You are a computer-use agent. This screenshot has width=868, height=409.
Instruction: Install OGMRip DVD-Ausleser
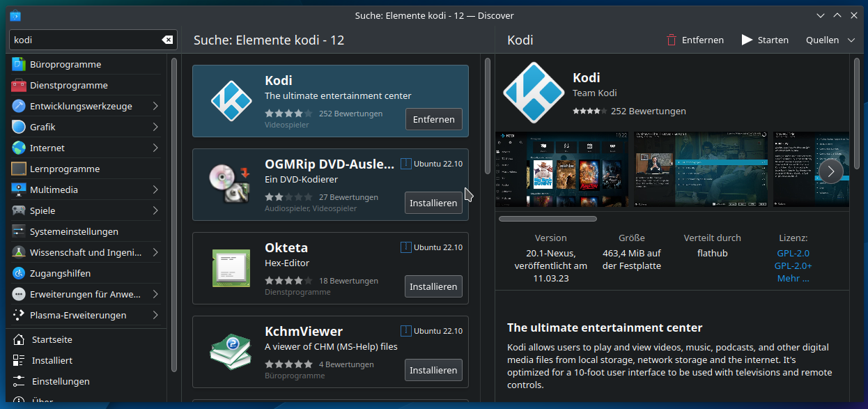tap(433, 203)
